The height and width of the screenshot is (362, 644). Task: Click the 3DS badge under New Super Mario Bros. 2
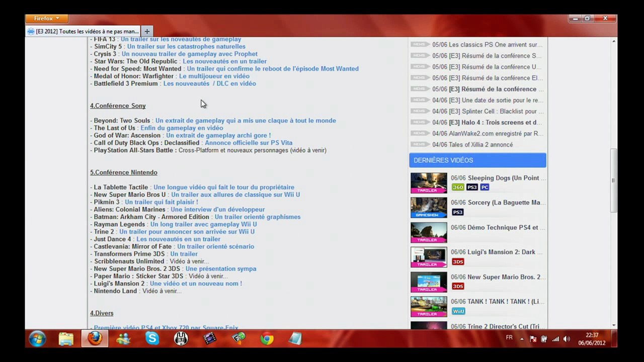(x=458, y=286)
